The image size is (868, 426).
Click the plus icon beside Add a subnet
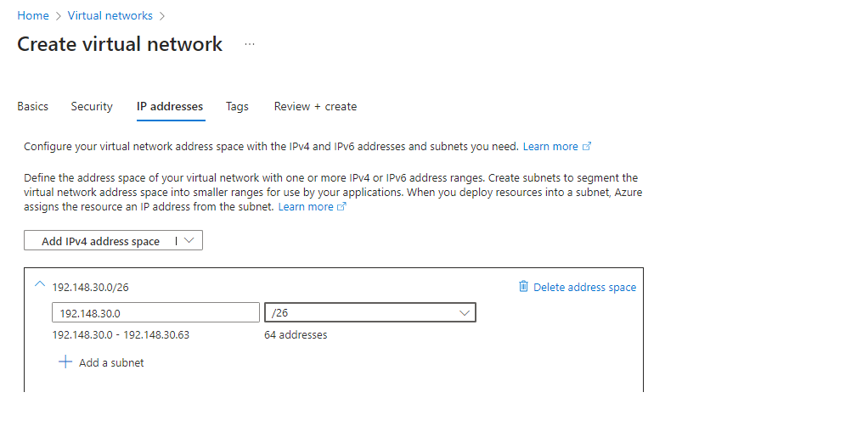65,362
